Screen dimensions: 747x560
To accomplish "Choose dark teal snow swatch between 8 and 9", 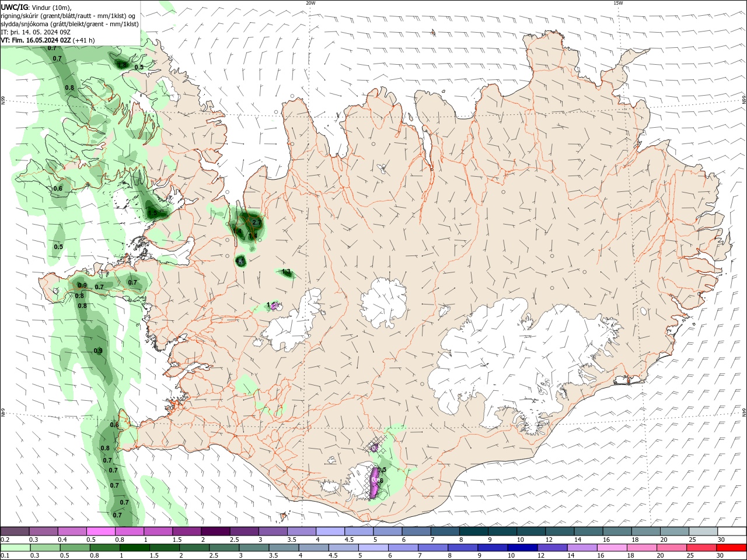I will 474,531.
